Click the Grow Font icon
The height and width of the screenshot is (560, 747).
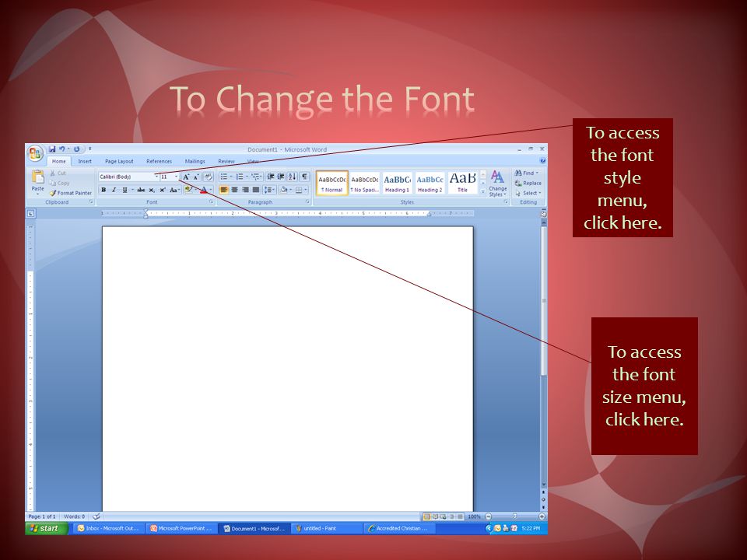tap(186, 177)
